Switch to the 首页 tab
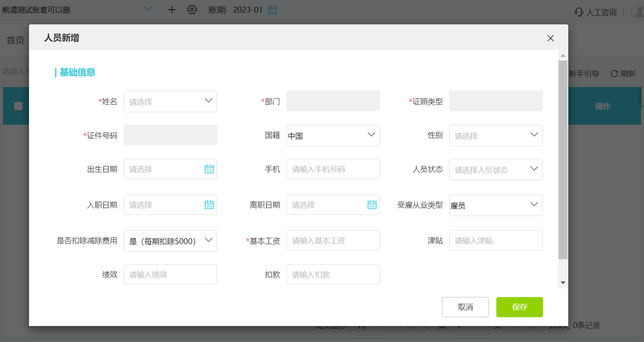 (x=15, y=40)
